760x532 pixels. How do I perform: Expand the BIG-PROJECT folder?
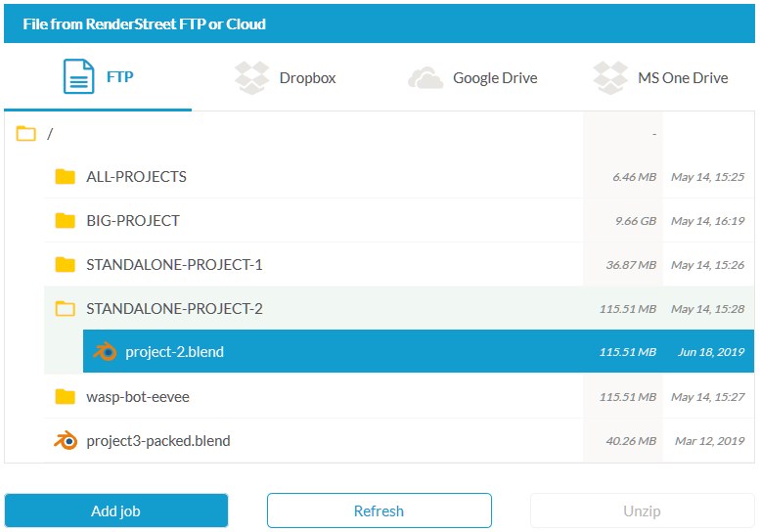point(66,221)
